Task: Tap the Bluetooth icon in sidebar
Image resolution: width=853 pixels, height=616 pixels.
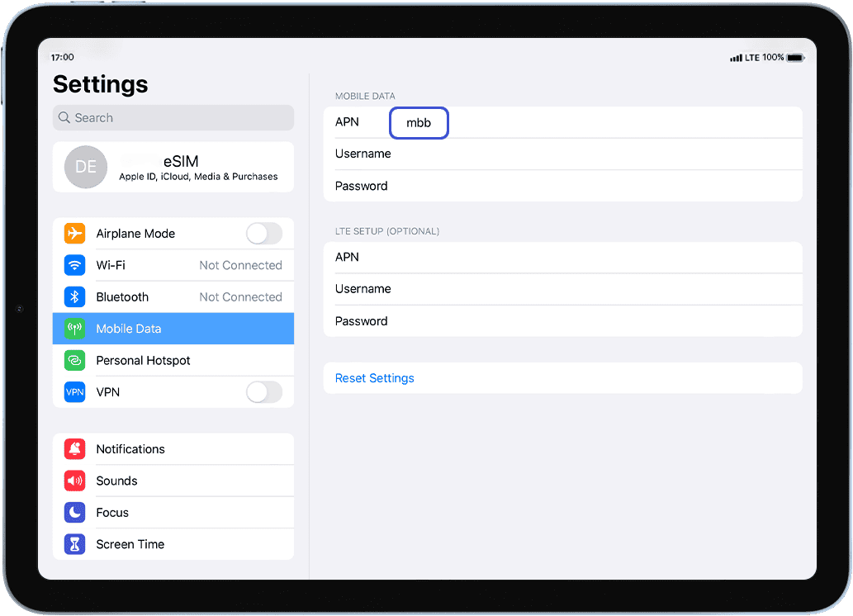Action: click(75, 297)
